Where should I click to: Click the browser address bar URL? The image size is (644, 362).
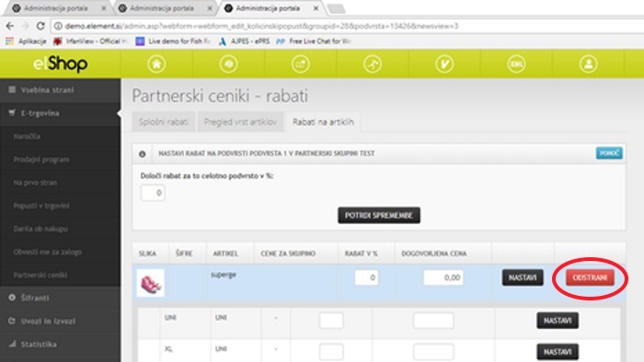[x=261, y=26]
